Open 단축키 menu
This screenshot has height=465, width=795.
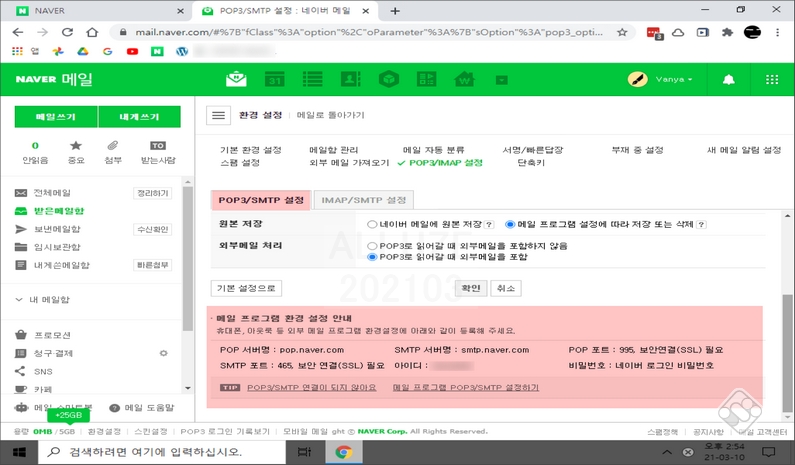coord(531,163)
